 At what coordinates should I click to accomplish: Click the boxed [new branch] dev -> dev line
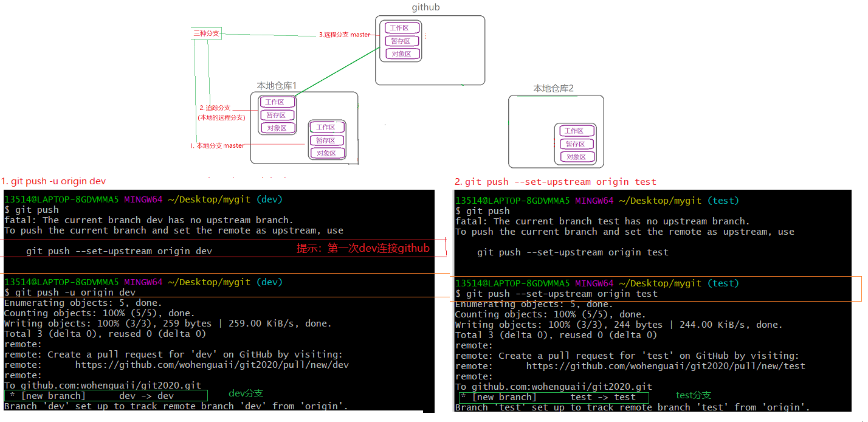click(105, 396)
